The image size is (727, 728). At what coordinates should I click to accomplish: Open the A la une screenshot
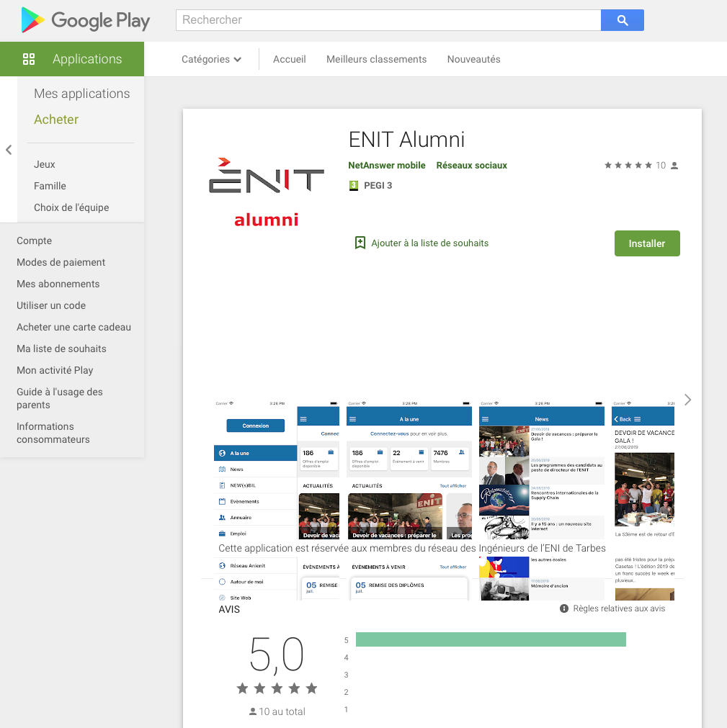(x=409, y=500)
